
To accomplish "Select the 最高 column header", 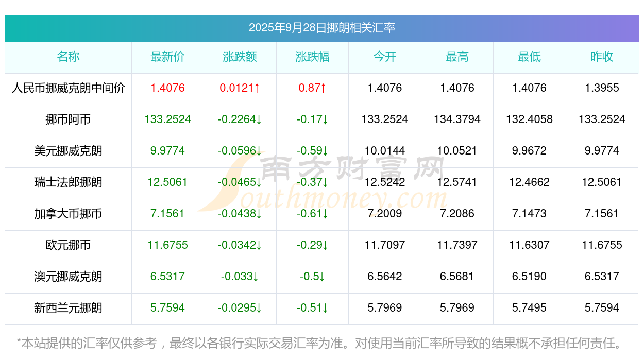I will (x=457, y=57).
